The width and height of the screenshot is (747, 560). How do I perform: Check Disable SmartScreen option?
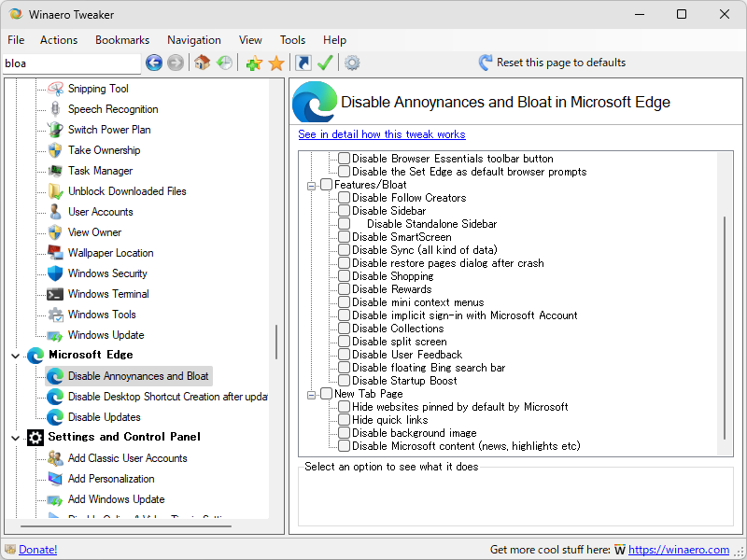(344, 237)
